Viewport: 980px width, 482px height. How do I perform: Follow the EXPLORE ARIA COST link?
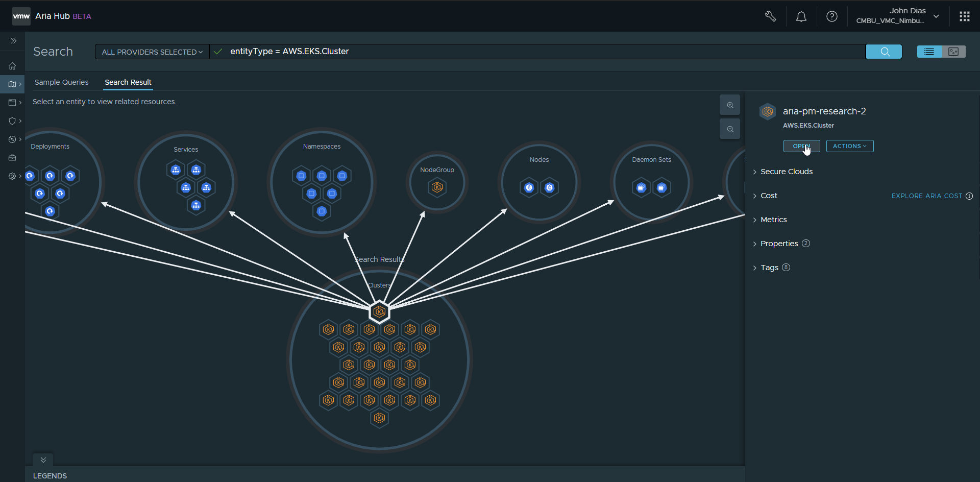pos(927,196)
